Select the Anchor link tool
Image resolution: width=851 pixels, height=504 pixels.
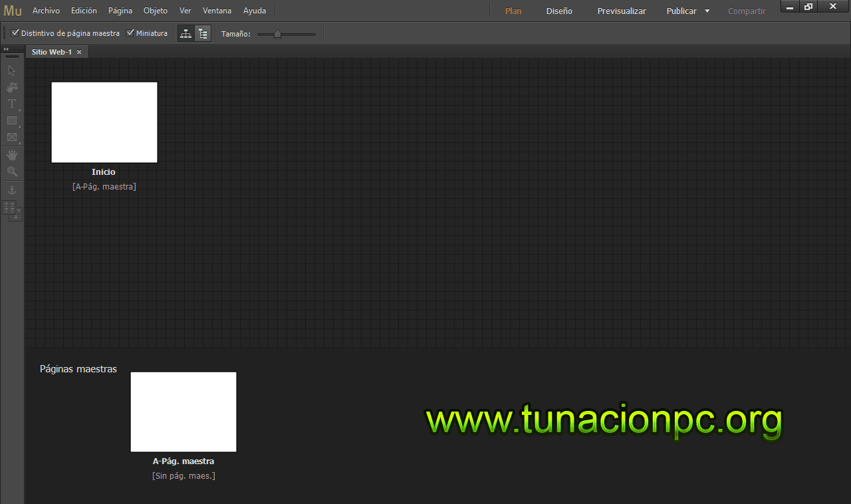tap(11, 190)
